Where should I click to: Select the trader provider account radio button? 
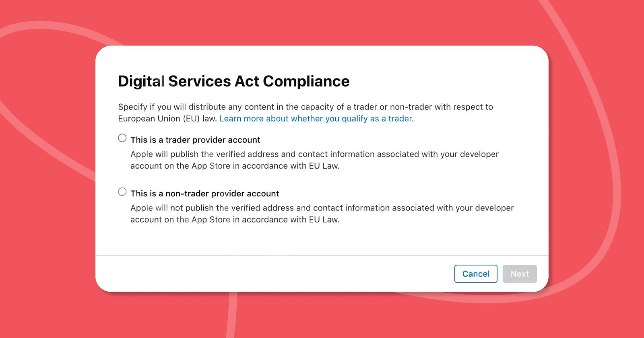click(x=122, y=138)
